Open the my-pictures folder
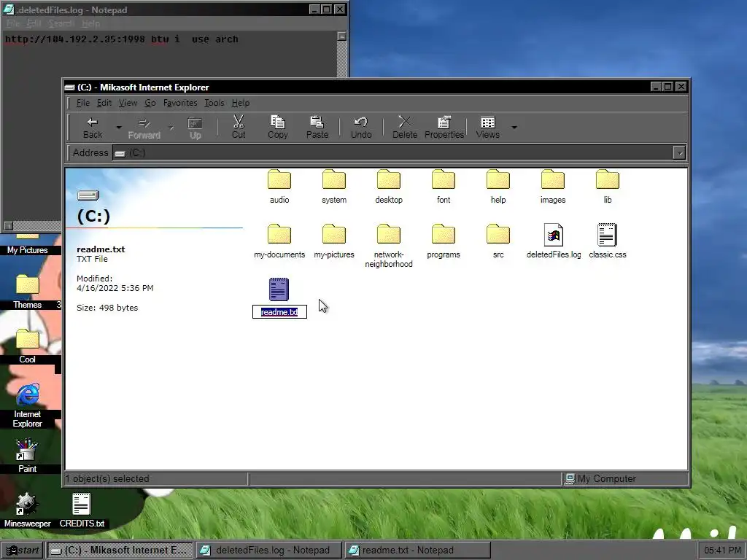The width and height of the screenshot is (747, 560). pos(334,241)
